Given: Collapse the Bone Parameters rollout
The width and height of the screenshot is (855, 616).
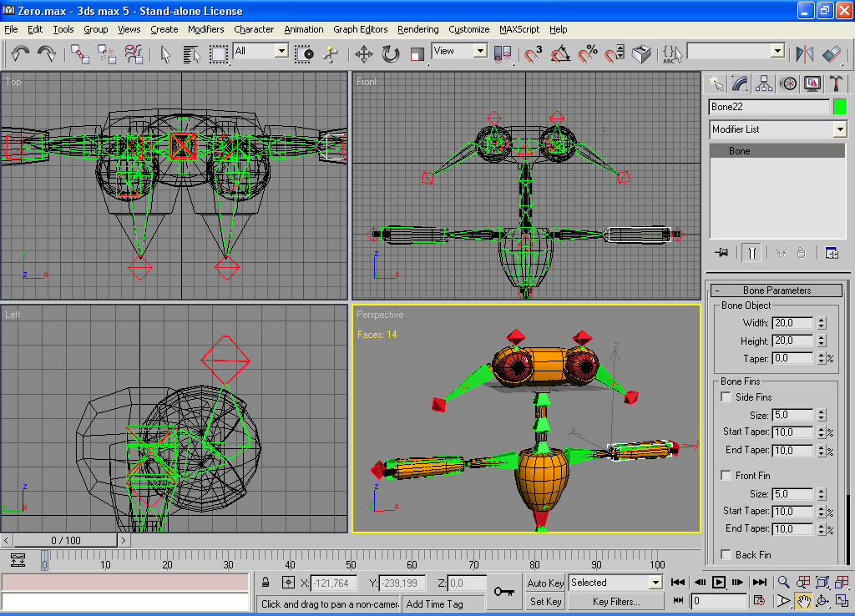Looking at the screenshot, I should (777, 290).
